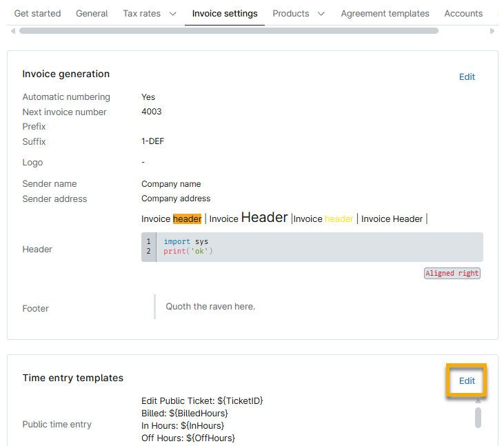
Task: Switch to the General tab
Action: pos(92,14)
